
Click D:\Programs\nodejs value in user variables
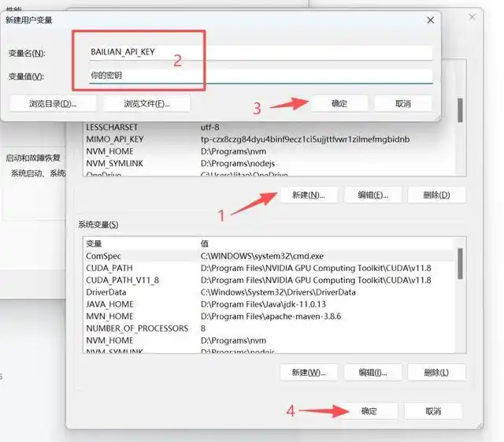[238, 163]
